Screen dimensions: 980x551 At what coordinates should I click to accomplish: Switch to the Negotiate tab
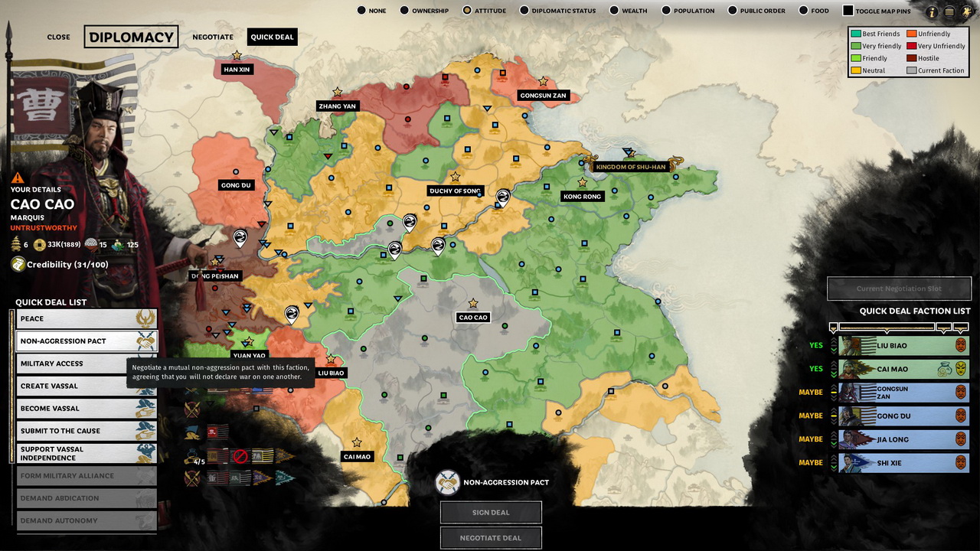point(213,37)
